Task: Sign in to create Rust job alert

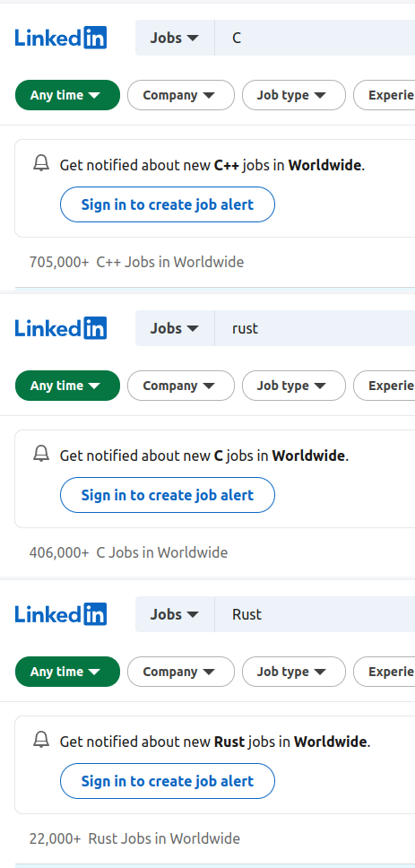Action: (x=167, y=782)
